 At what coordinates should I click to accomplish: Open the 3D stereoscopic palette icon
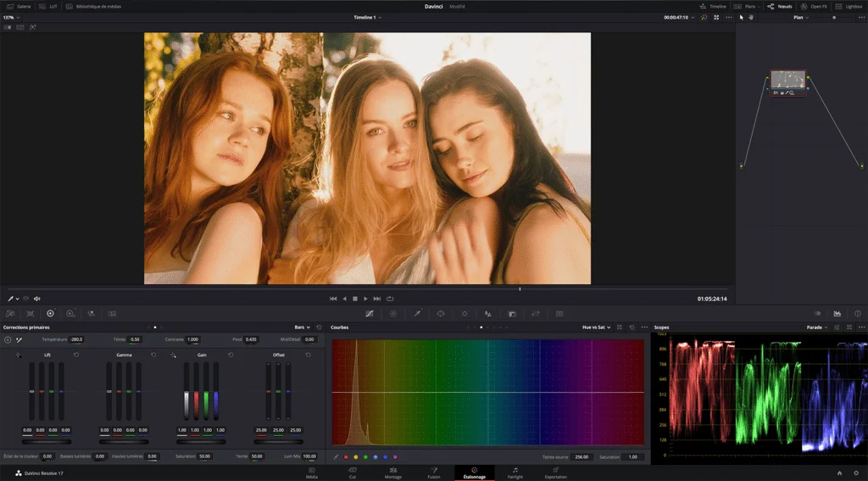(559, 314)
